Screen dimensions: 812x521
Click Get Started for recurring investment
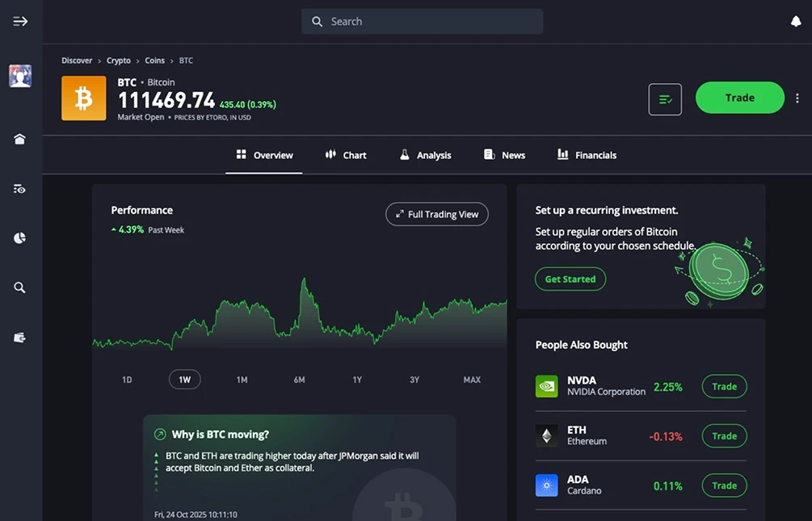(x=570, y=279)
